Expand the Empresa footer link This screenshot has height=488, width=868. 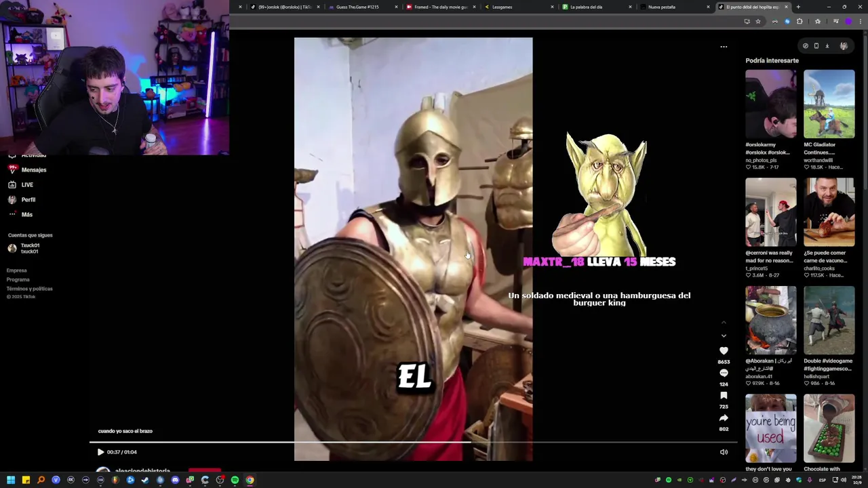pos(16,270)
